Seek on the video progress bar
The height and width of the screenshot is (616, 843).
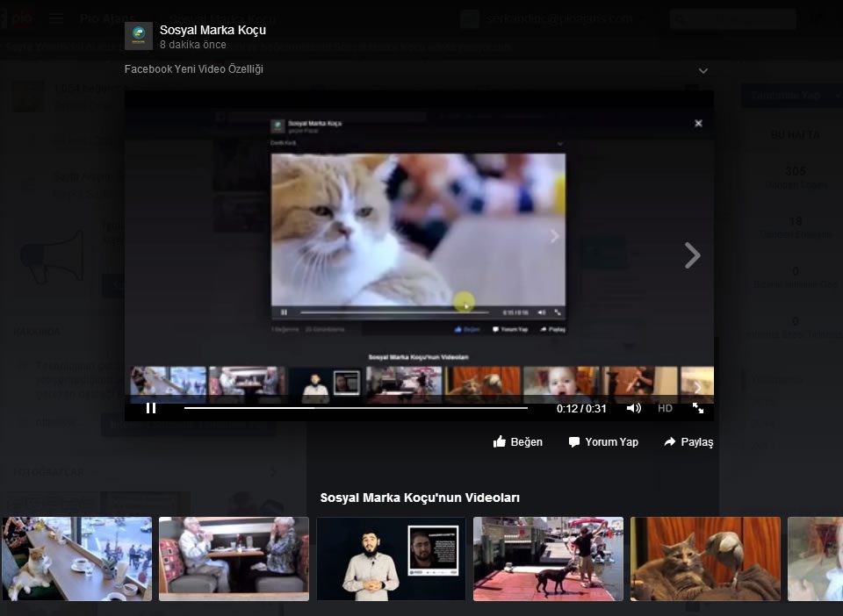[356, 408]
